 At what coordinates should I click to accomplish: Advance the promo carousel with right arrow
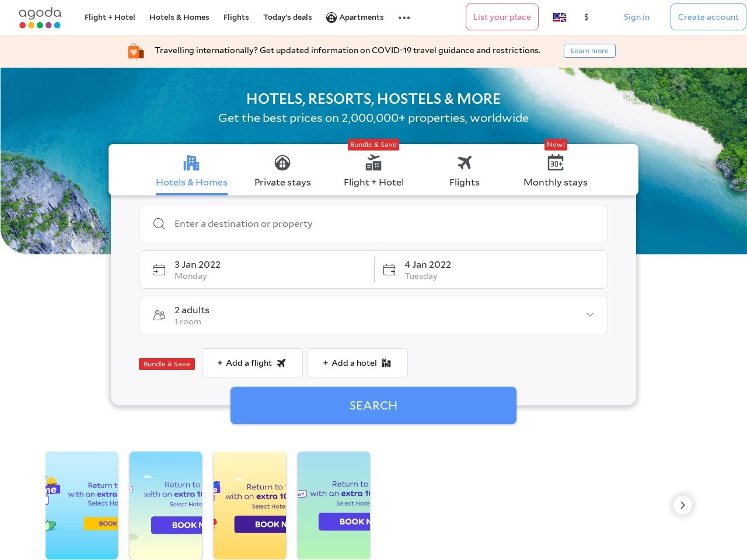point(682,505)
